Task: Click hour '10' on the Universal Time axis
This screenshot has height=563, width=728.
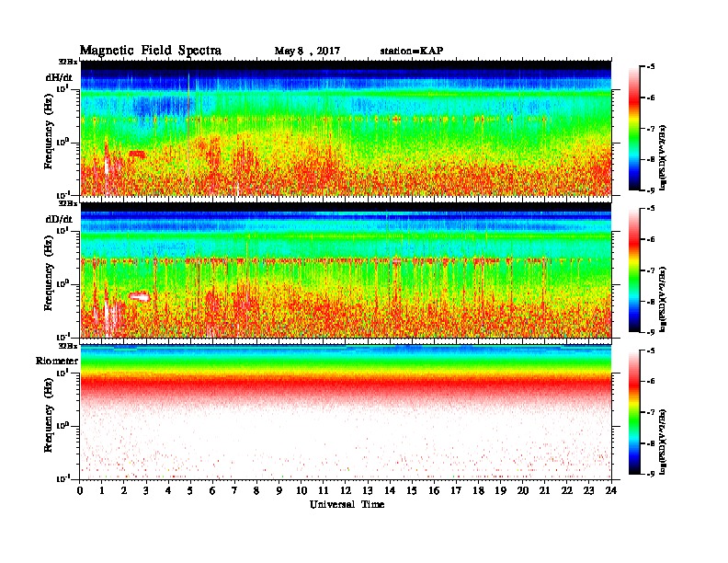Action: pyautogui.click(x=301, y=490)
